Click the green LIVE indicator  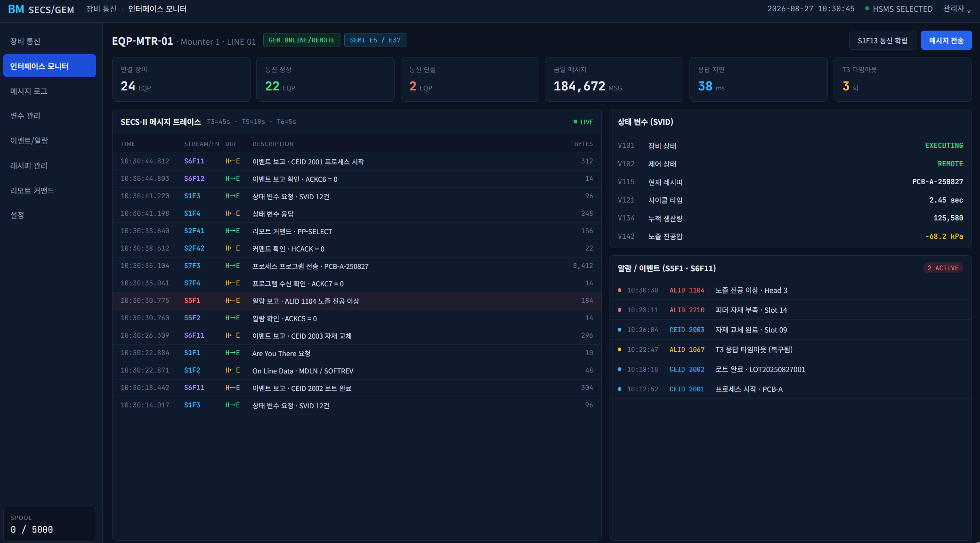tap(583, 122)
